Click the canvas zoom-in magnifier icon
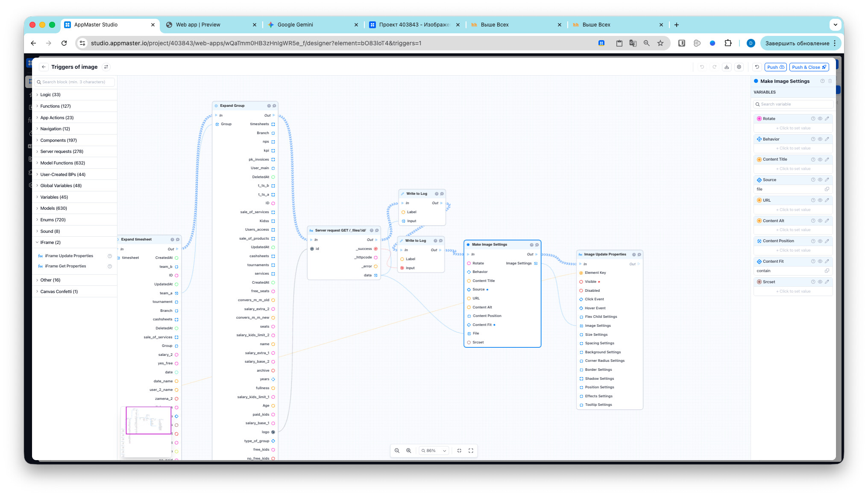Image resolution: width=868 pixels, height=496 pixels. click(x=409, y=451)
